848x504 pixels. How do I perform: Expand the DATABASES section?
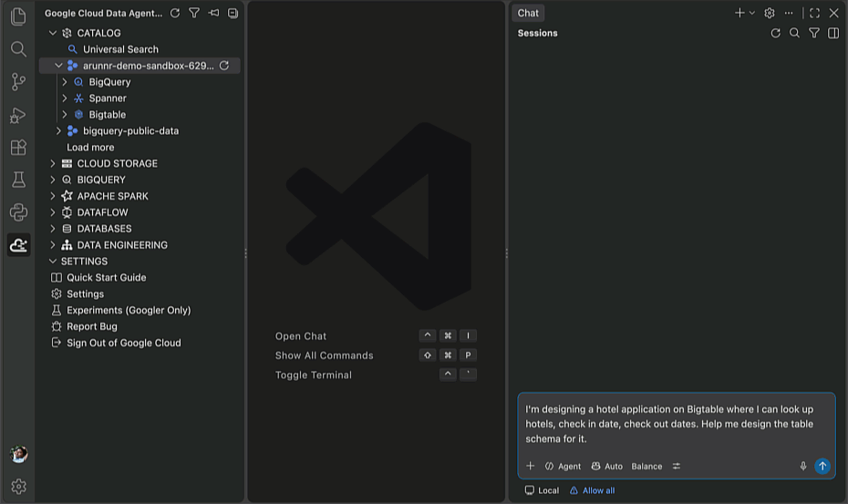(x=53, y=229)
